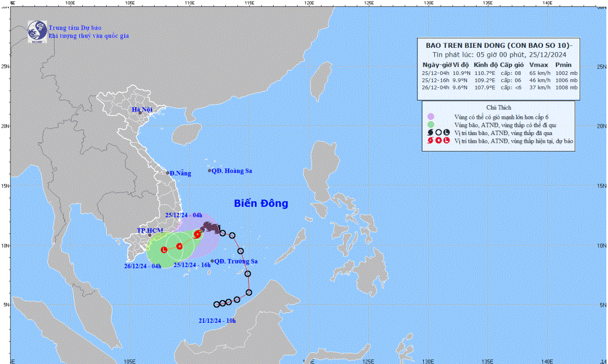
Task: Click the '110E' longitude label on the top axis
Action: [189, 3]
